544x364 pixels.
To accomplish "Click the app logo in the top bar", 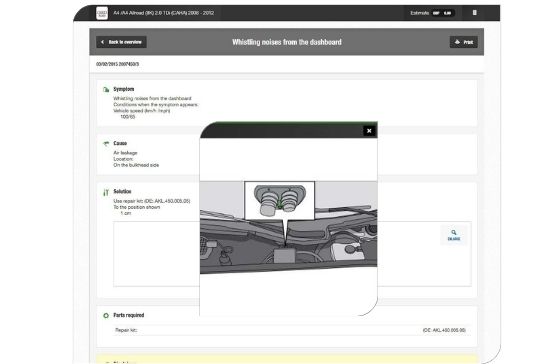I will pyautogui.click(x=102, y=13).
